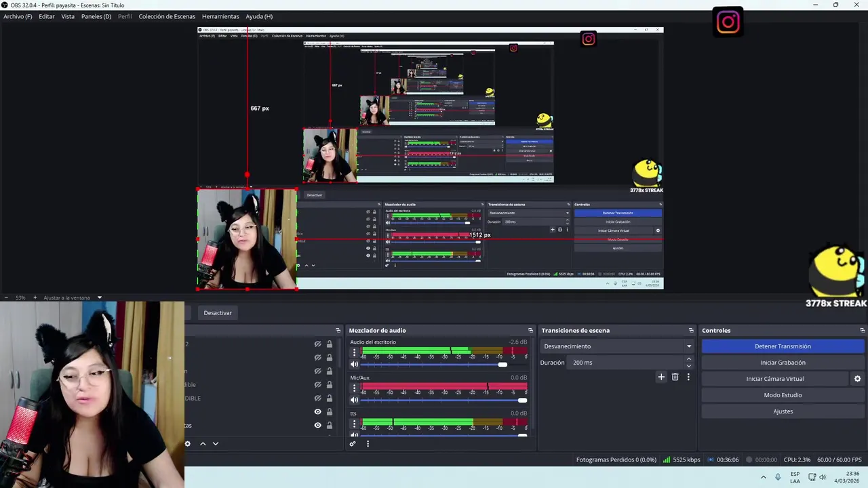Move selected source down with arrow
The image size is (868, 488).
(x=216, y=443)
